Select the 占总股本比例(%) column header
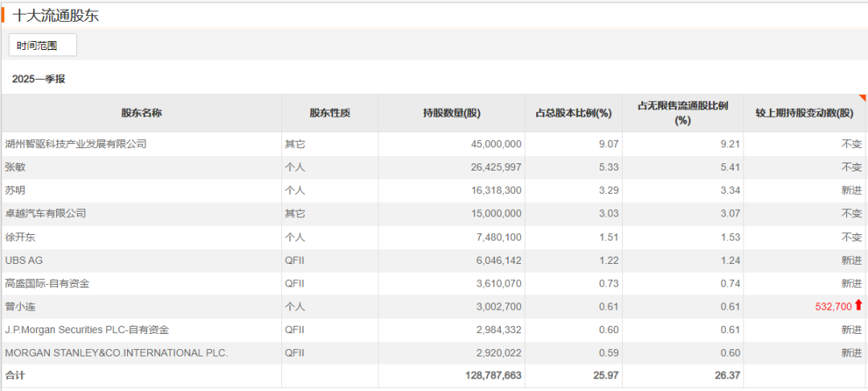Viewport: 868px width, 391px height. (574, 113)
